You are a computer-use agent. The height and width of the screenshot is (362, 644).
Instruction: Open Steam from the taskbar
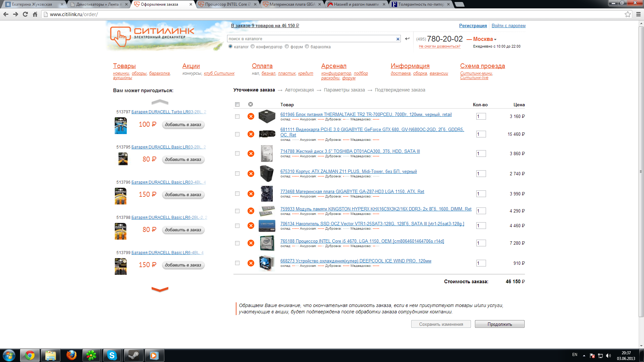pos(133,355)
